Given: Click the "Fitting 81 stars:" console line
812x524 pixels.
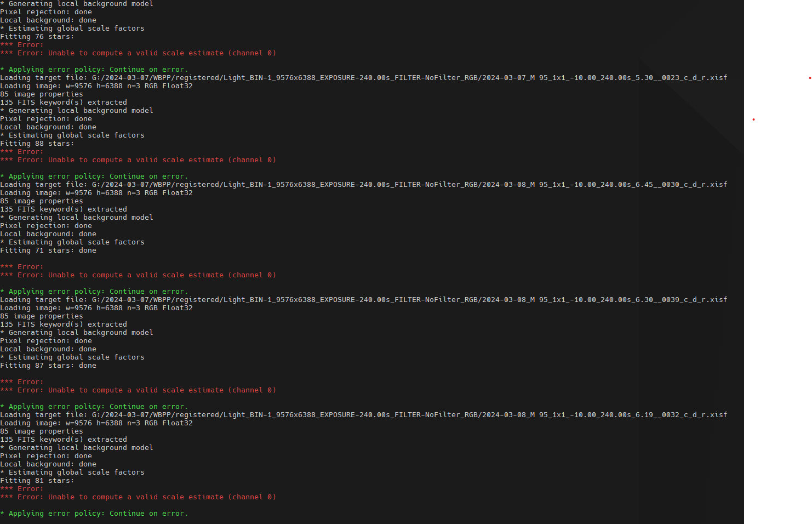Looking at the screenshot, I should coord(37,481).
